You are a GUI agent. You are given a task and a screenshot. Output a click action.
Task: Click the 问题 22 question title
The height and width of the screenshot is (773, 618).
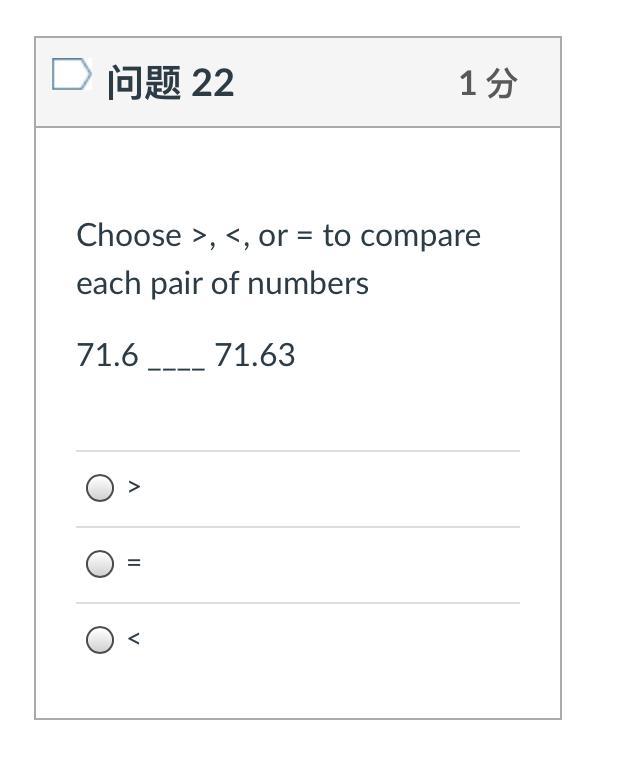coord(170,82)
